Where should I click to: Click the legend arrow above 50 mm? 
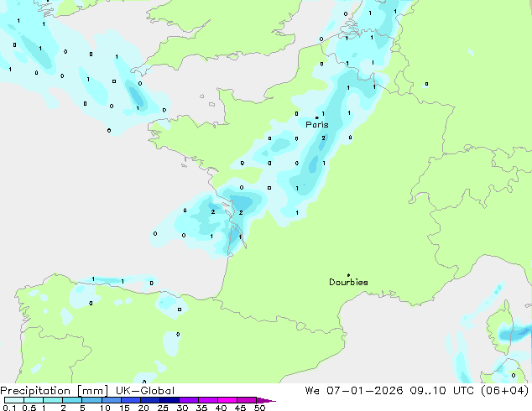[x=266, y=400]
